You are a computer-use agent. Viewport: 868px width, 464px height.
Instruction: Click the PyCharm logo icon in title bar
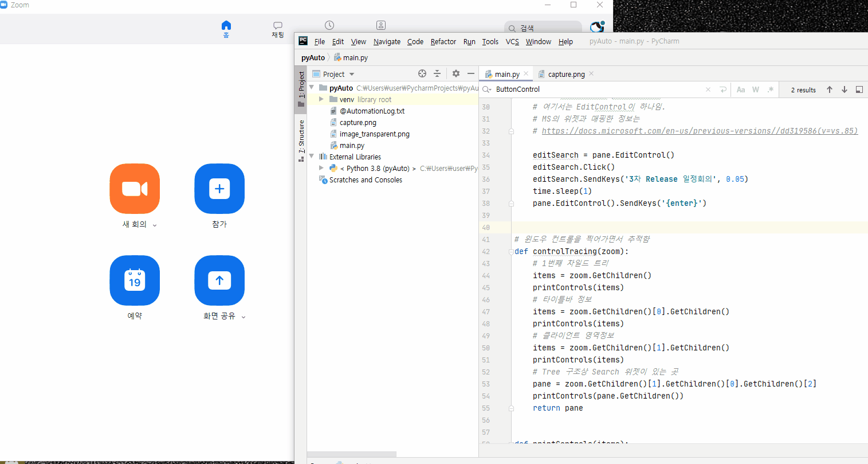click(303, 41)
